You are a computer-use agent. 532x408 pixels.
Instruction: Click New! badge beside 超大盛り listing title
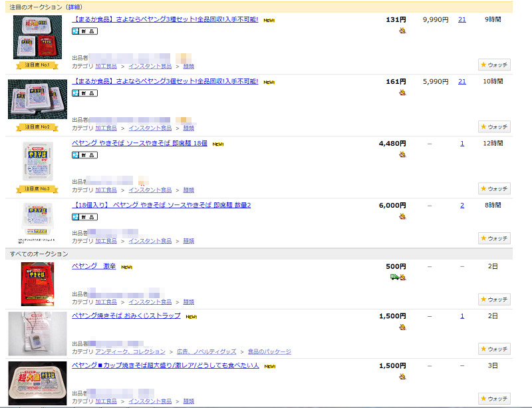(x=270, y=366)
